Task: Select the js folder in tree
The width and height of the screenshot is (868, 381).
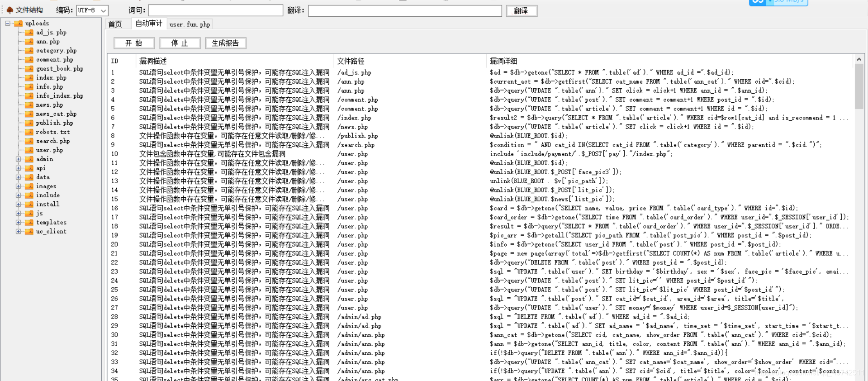Action: coord(39,214)
